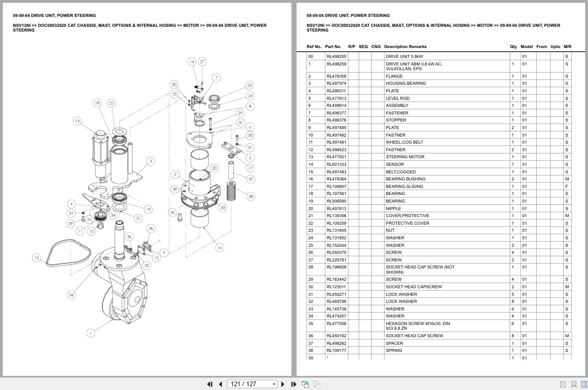Switch to continuous page layout view
Screen dimensions: 588x390
tap(574, 384)
